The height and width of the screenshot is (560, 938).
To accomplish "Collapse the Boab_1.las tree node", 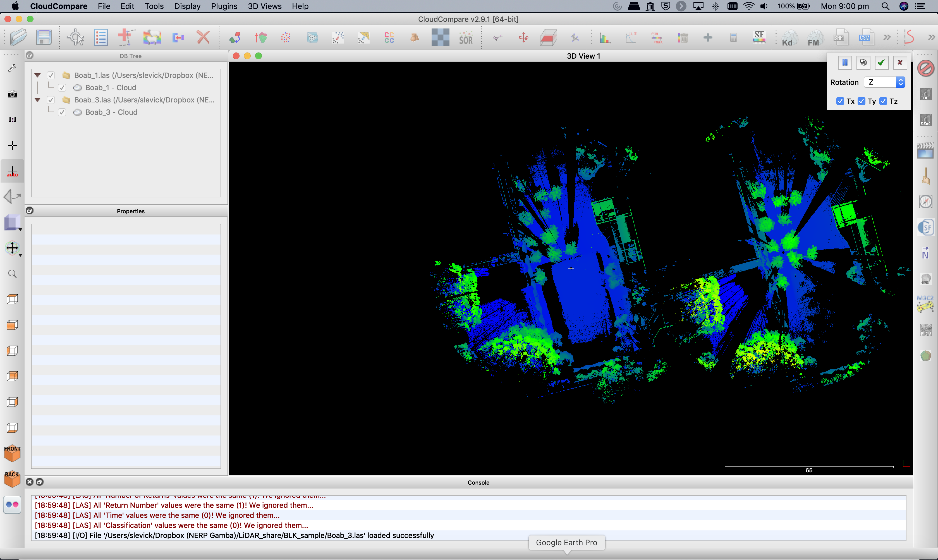I will (x=37, y=75).
